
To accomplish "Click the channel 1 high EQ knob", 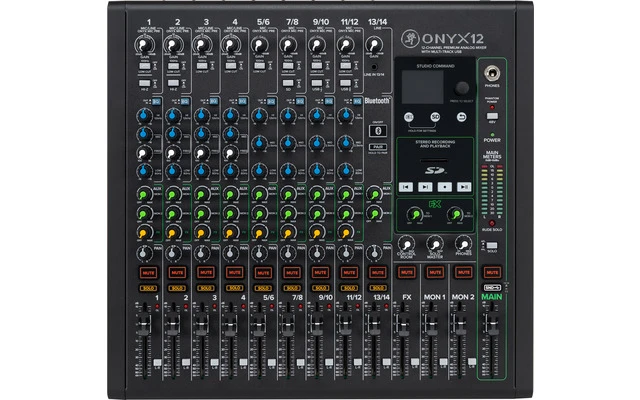I will click(x=144, y=116).
